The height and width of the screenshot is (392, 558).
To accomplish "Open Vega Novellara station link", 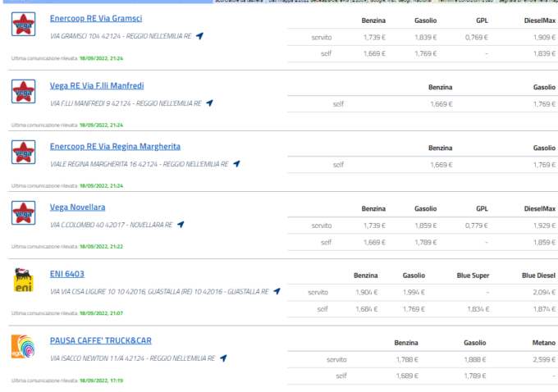I will click(77, 207).
